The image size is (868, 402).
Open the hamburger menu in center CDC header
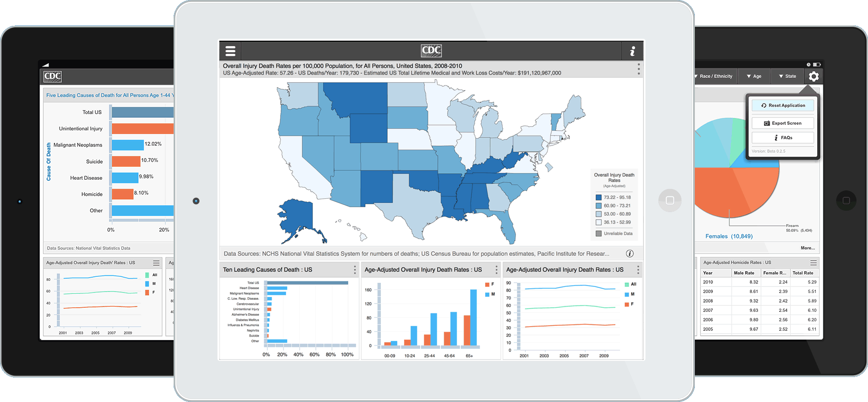[x=230, y=51]
